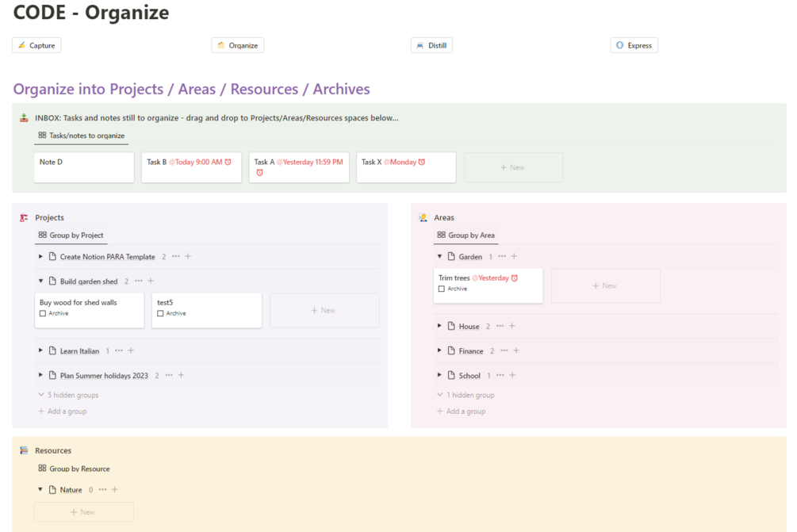Tick the Archive checkbox on test5 card
This screenshot has width=797, height=532.
pyautogui.click(x=160, y=313)
